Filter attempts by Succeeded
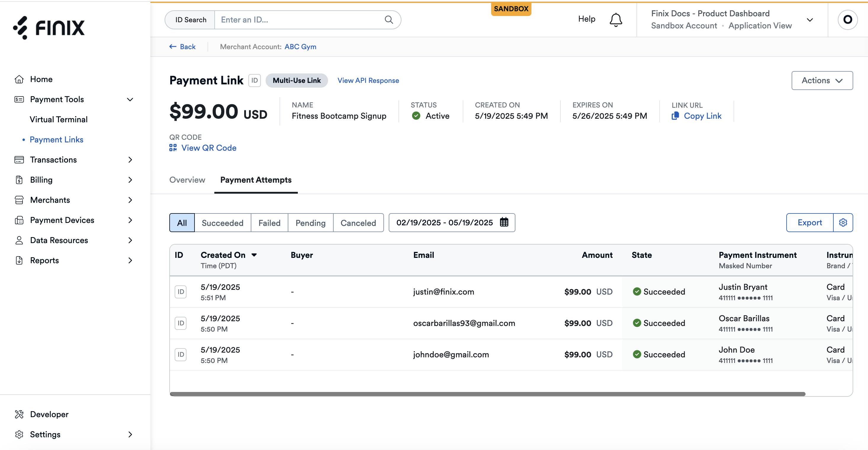Viewport: 868px width, 450px height. (222, 222)
